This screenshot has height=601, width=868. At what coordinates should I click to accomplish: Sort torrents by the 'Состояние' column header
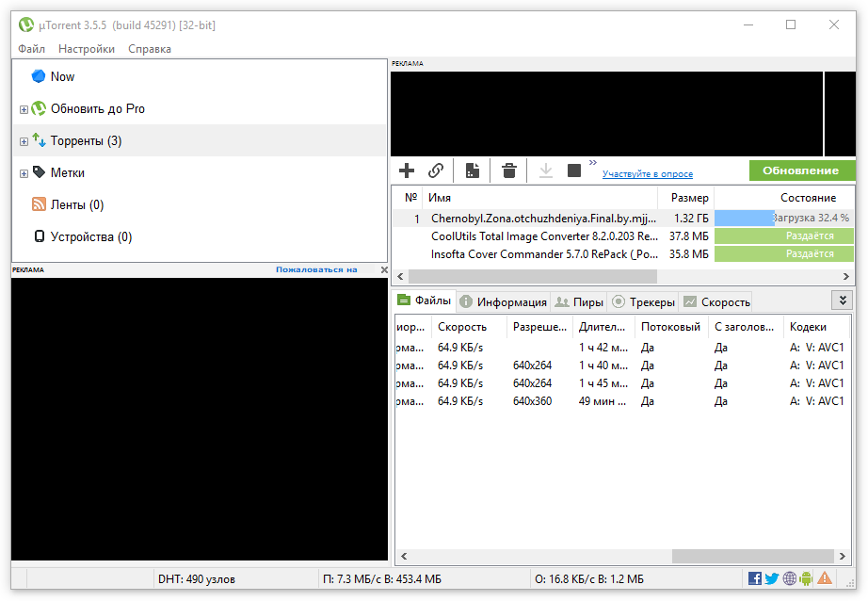784,198
